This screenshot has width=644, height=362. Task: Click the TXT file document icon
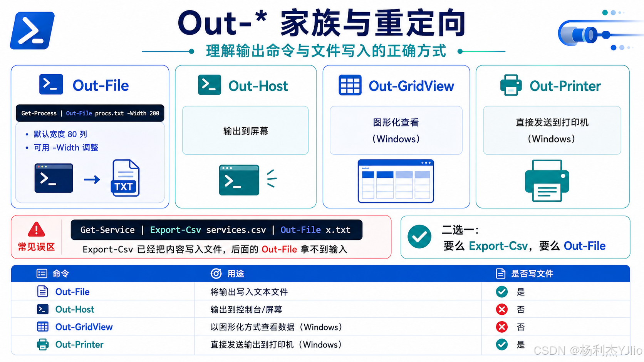click(126, 178)
